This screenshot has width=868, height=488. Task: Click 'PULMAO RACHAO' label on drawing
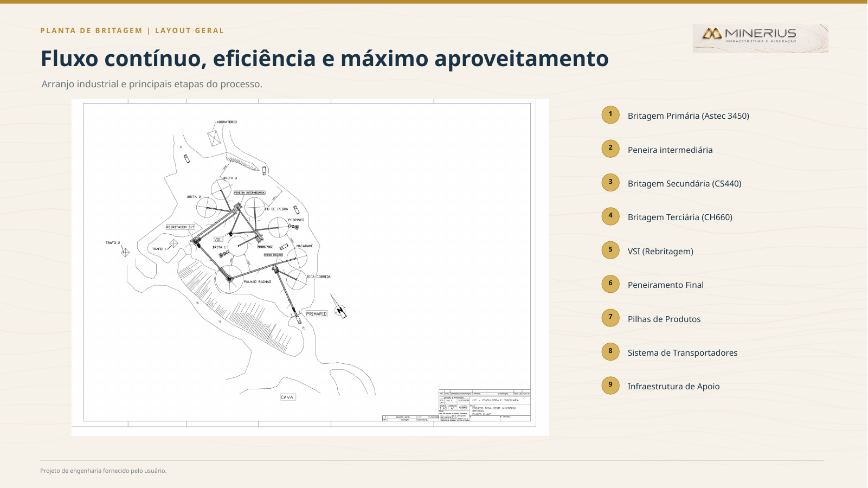[x=258, y=282]
